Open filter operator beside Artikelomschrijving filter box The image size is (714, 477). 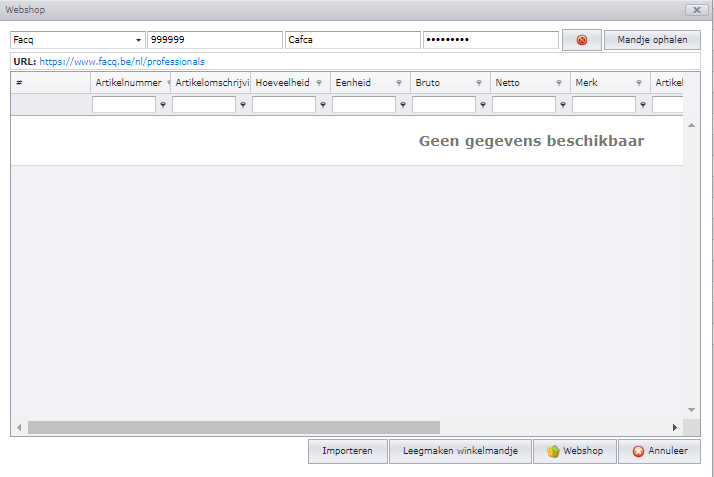tap(243, 105)
